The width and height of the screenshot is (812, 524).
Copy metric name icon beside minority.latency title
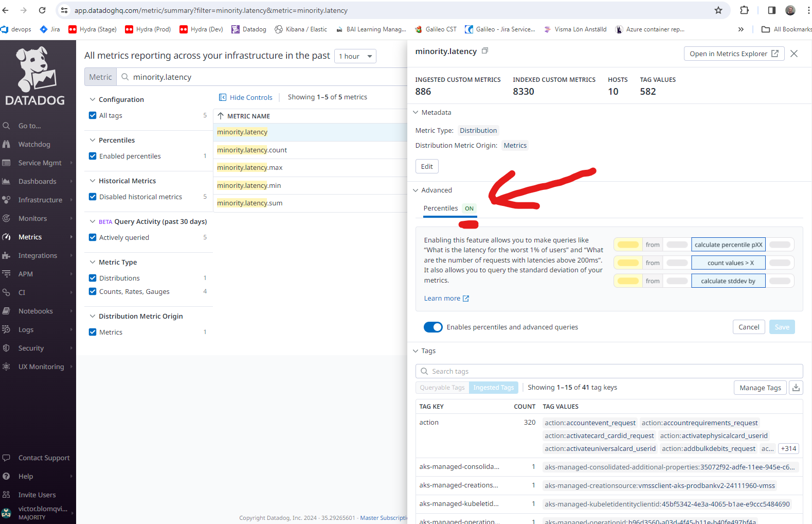coord(484,51)
